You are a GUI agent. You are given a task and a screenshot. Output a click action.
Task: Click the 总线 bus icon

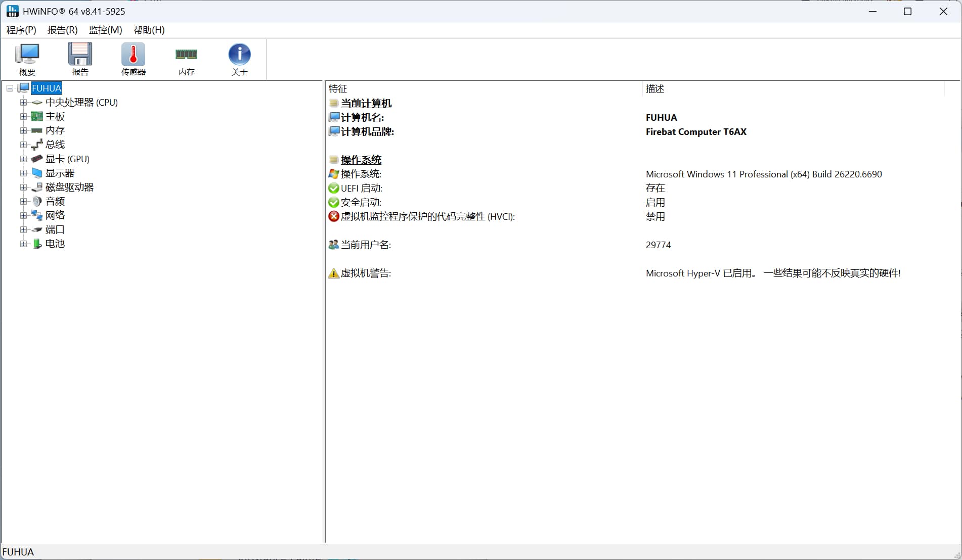coord(37,145)
